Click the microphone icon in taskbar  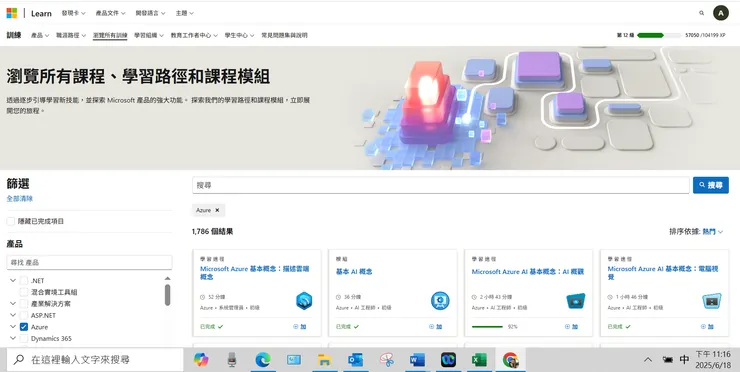(231, 360)
